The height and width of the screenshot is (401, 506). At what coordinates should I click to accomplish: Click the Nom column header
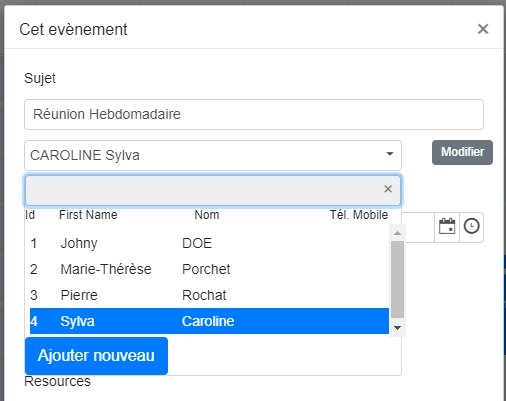point(207,215)
